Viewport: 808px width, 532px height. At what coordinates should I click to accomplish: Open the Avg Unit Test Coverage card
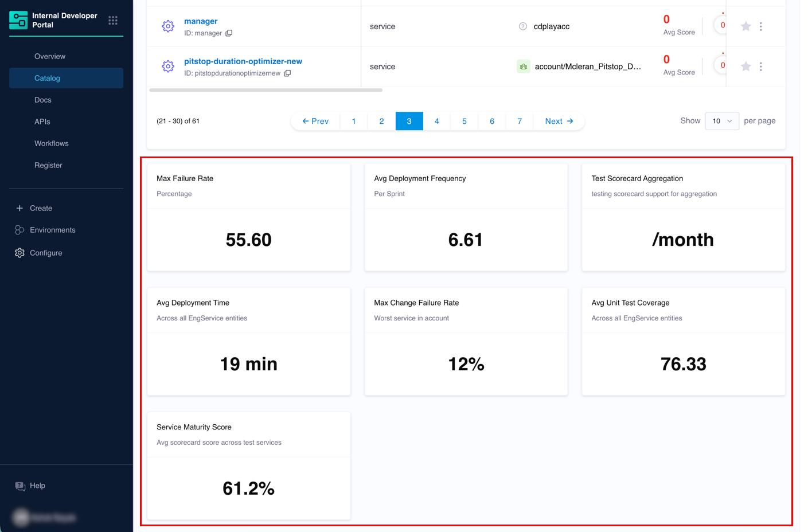(683, 341)
